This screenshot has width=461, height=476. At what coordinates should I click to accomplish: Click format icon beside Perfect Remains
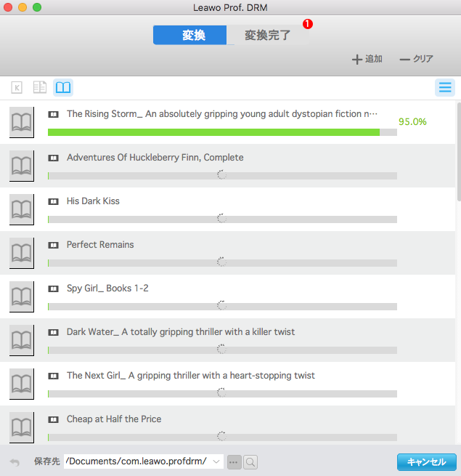tap(54, 245)
